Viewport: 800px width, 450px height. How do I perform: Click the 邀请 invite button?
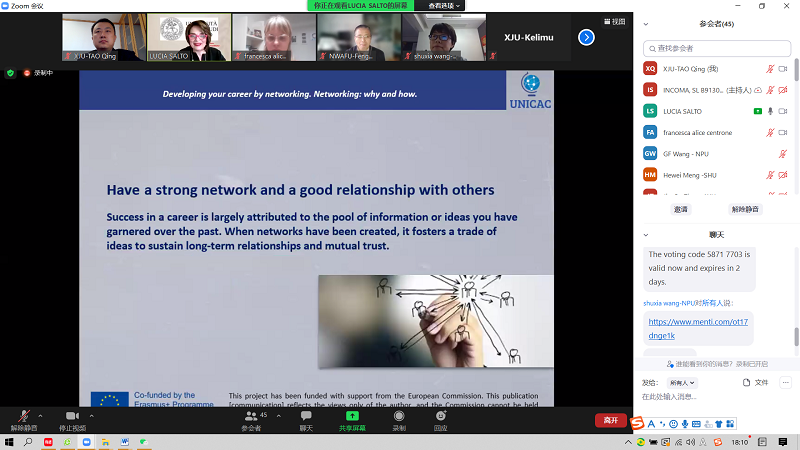click(681, 209)
